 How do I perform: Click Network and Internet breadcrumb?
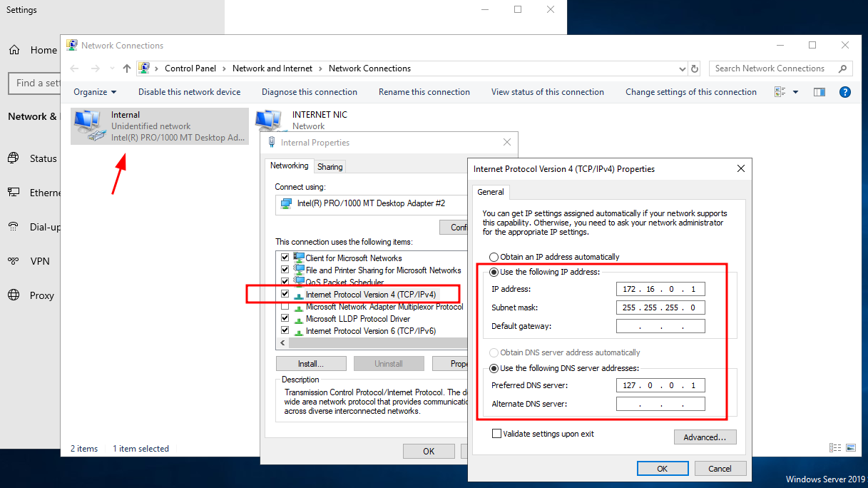pyautogui.click(x=272, y=68)
